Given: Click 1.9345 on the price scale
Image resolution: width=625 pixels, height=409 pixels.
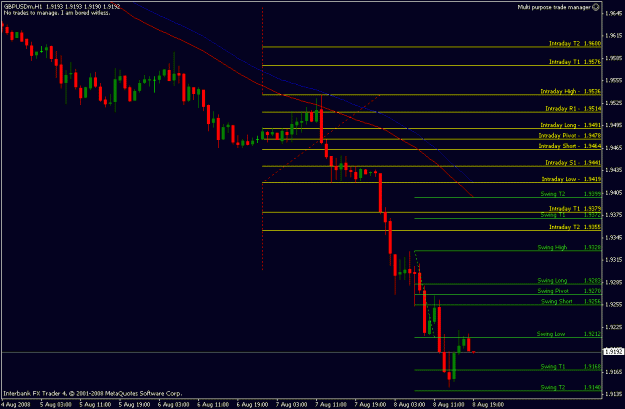Looking at the screenshot, I should pyautogui.click(x=614, y=238).
